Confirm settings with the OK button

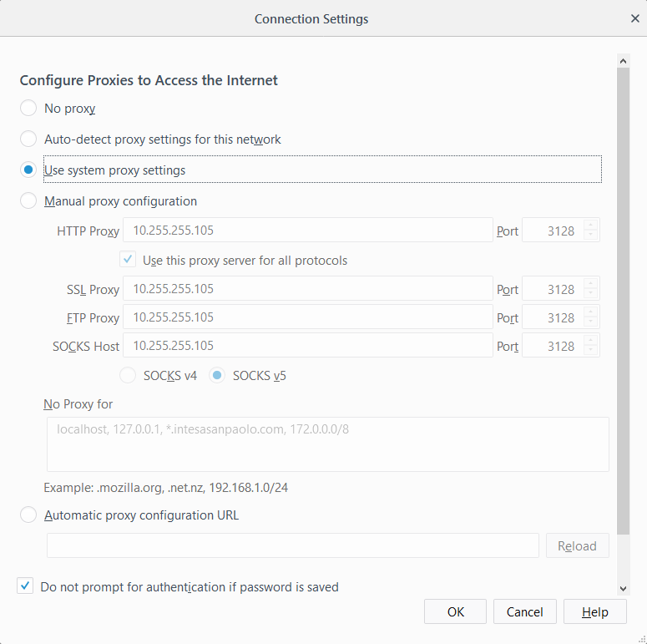coord(455,611)
